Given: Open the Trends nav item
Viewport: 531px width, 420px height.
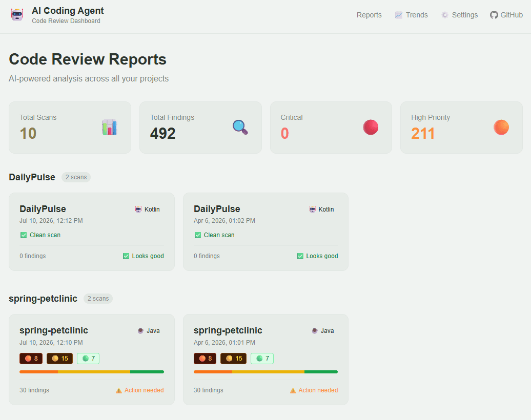Looking at the screenshot, I should pos(411,15).
